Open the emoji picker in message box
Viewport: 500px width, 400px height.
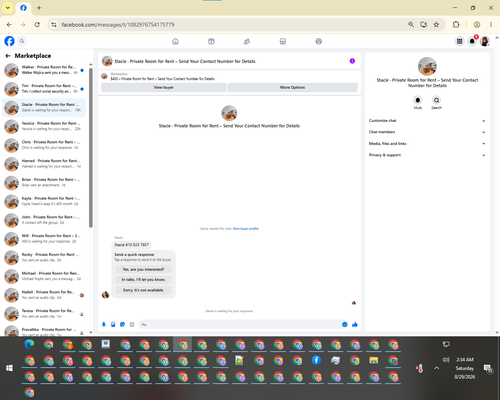(x=345, y=324)
